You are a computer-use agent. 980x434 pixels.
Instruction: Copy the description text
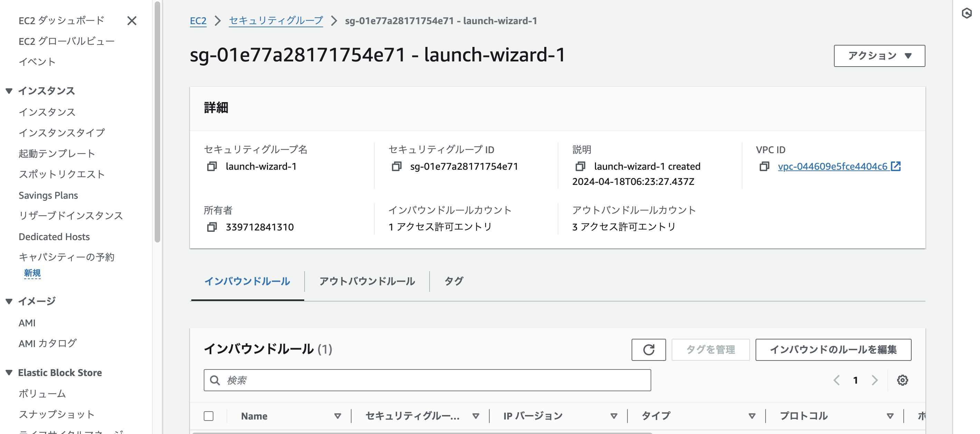[580, 166]
